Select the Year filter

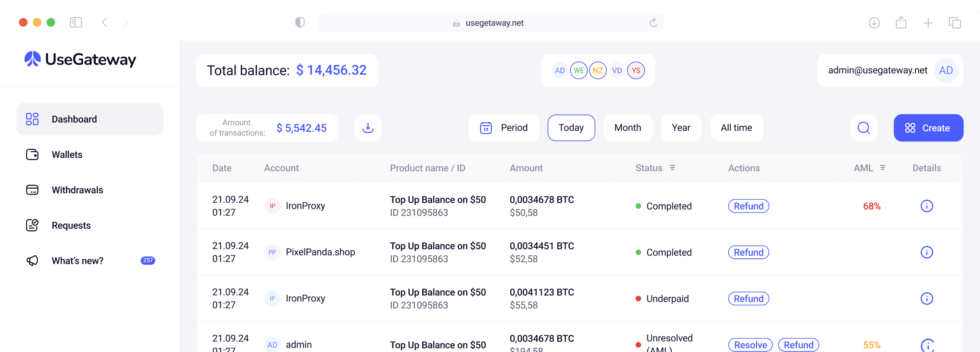coord(681,128)
